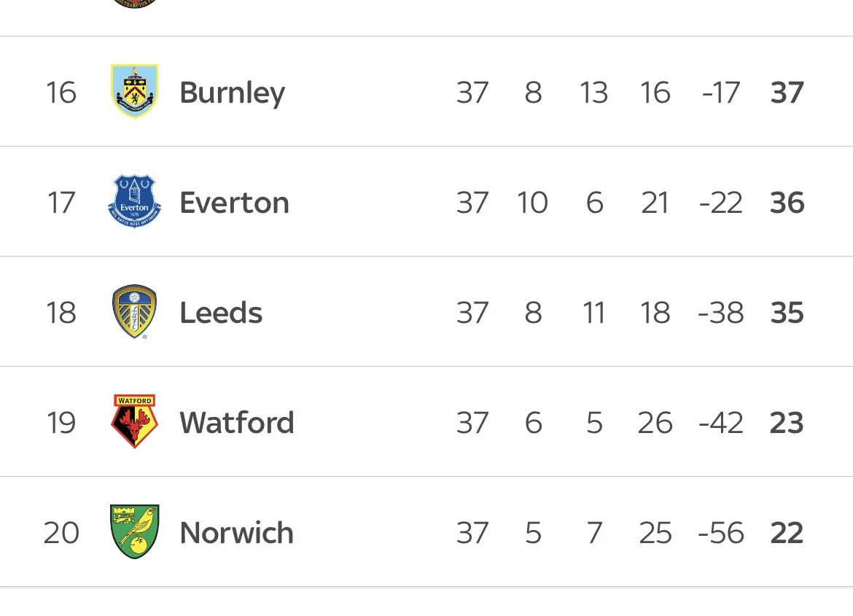Select position number 18 beside Leeds
This screenshot has width=853, height=616.
(61, 313)
